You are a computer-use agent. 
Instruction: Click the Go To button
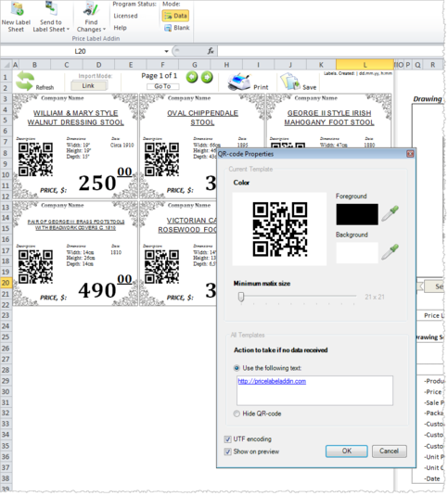pyautogui.click(x=162, y=86)
